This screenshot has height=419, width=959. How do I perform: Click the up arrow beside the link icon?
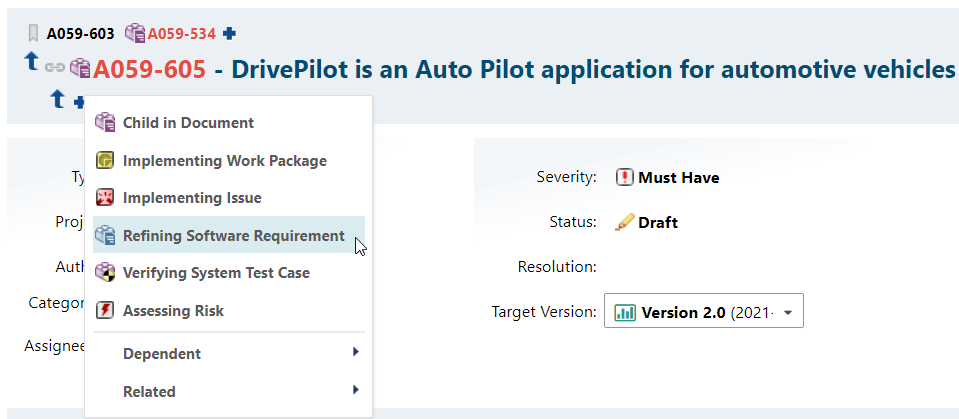tap(32, 61)
